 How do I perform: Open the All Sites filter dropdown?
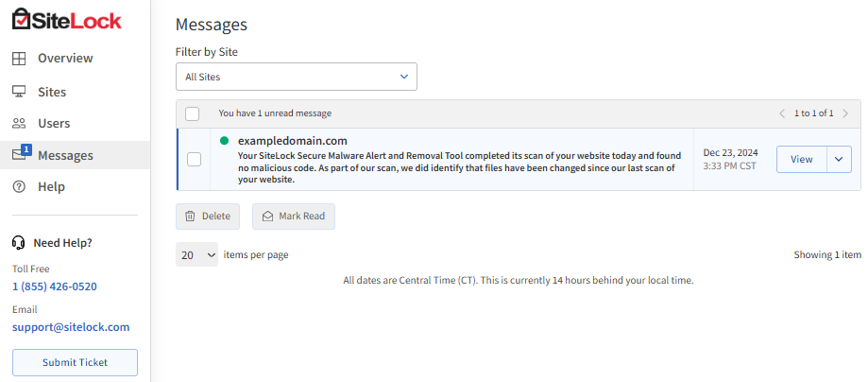296,77
